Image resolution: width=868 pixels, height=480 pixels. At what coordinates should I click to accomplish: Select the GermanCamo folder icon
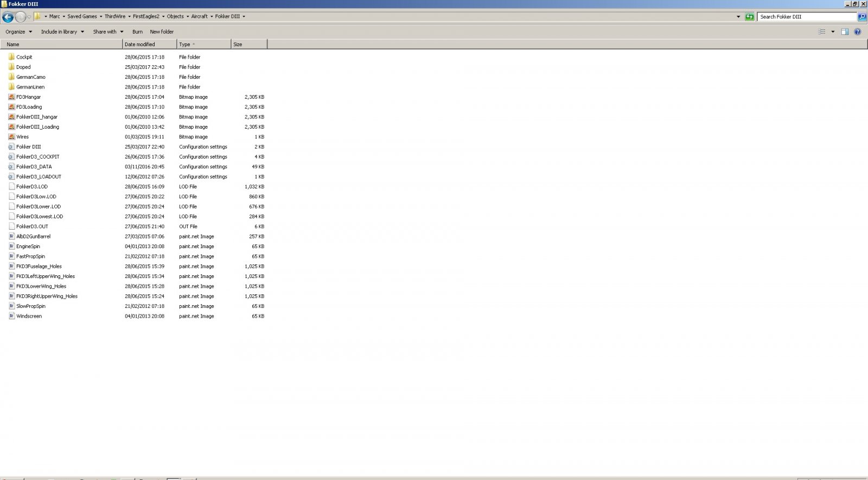11,77
